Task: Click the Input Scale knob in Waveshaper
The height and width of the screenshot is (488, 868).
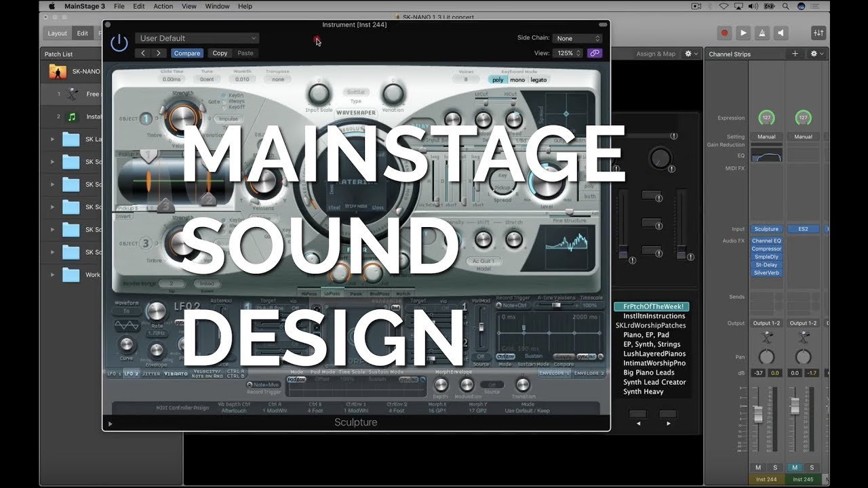Action: tap(318, 94)
